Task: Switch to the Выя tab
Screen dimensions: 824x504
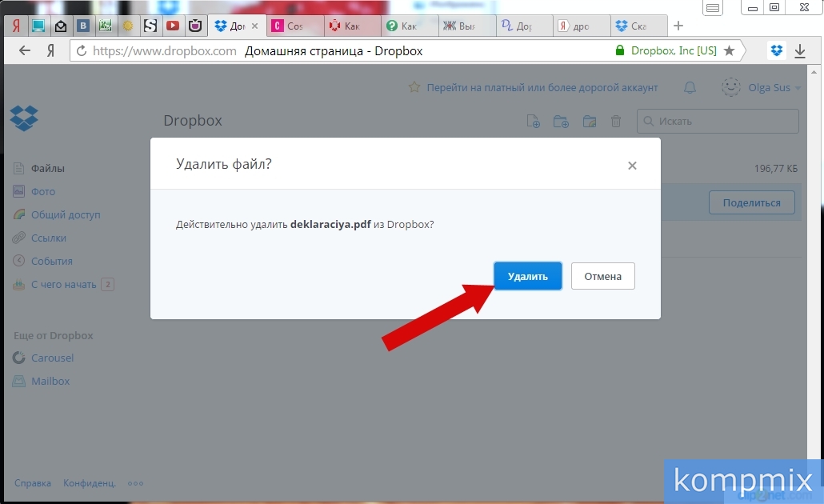Action: (x=467, y=26)
